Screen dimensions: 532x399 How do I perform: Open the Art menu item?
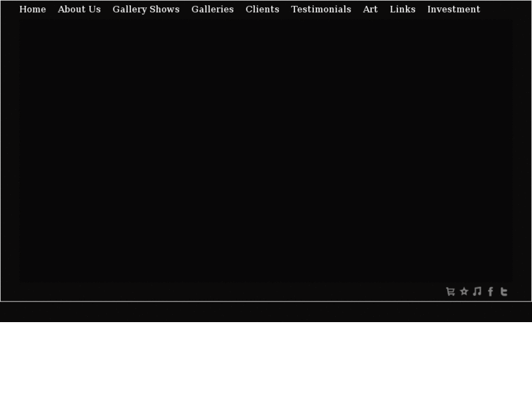[370, 10]
